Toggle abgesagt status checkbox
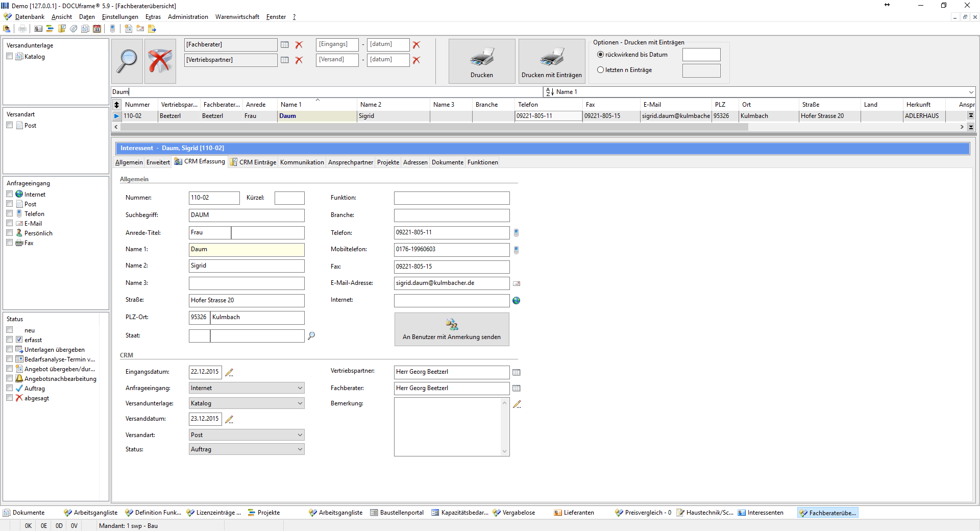980x531 pixels. tap(10, 398)
